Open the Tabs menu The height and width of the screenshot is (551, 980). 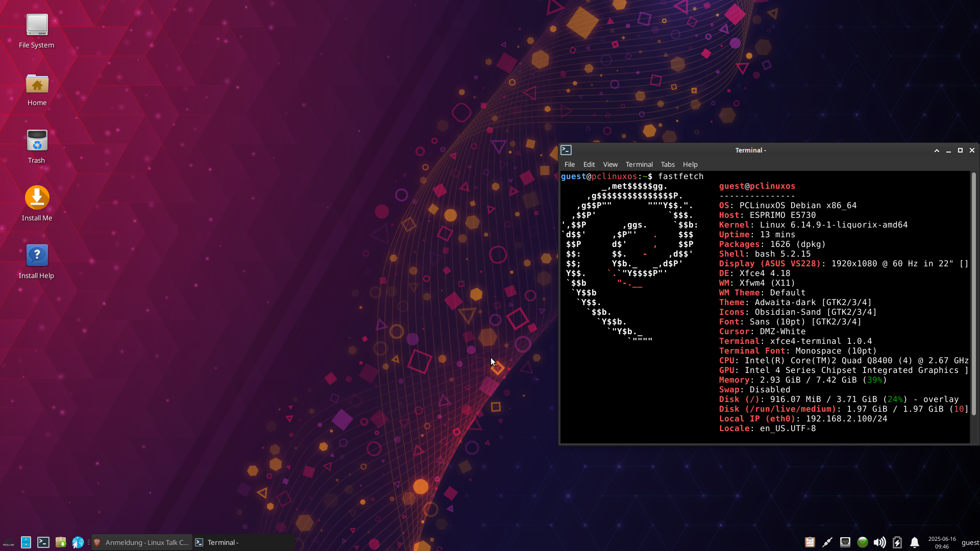click(668, 164)
